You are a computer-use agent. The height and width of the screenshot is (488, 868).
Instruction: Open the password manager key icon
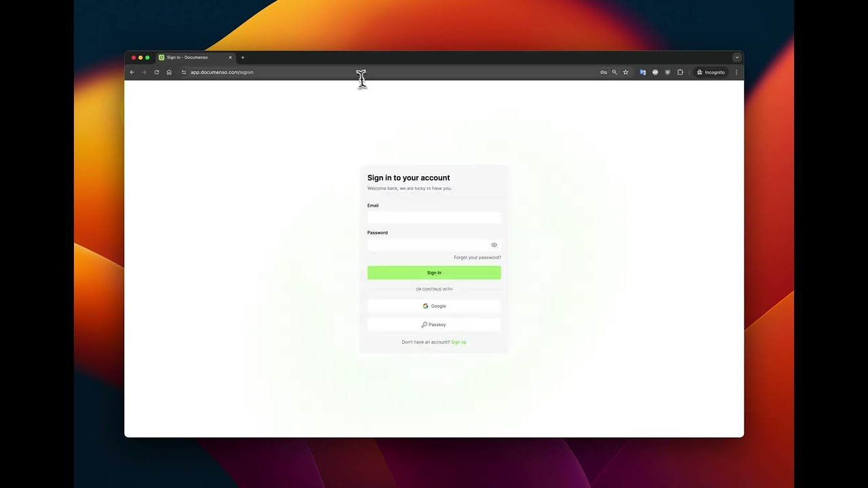pos(604,73)
